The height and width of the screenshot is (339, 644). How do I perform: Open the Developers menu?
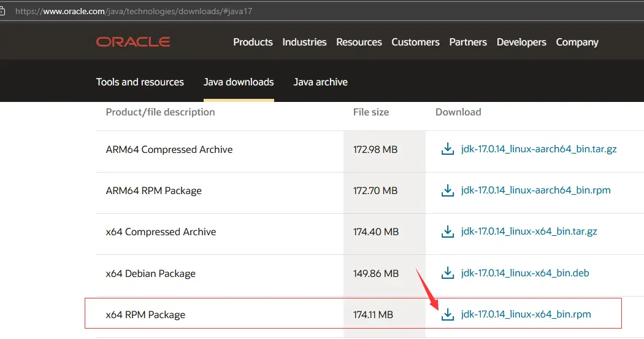coord(521,42)
